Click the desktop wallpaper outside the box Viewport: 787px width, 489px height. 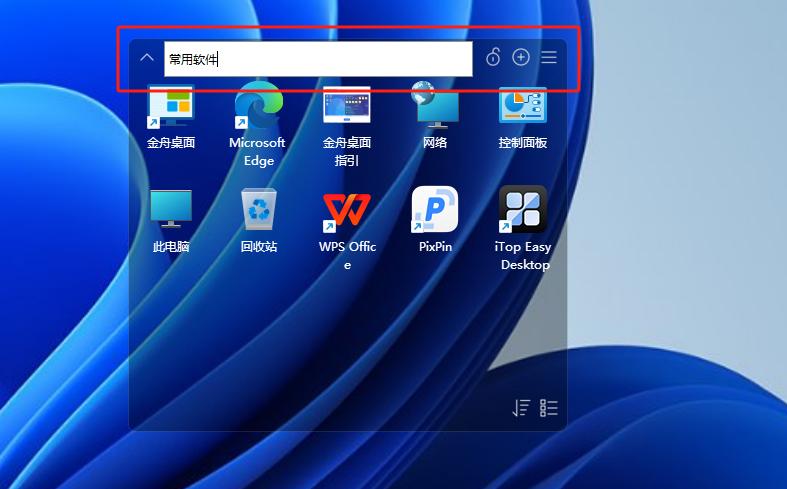pyautogui.click(x=680, y=300)
